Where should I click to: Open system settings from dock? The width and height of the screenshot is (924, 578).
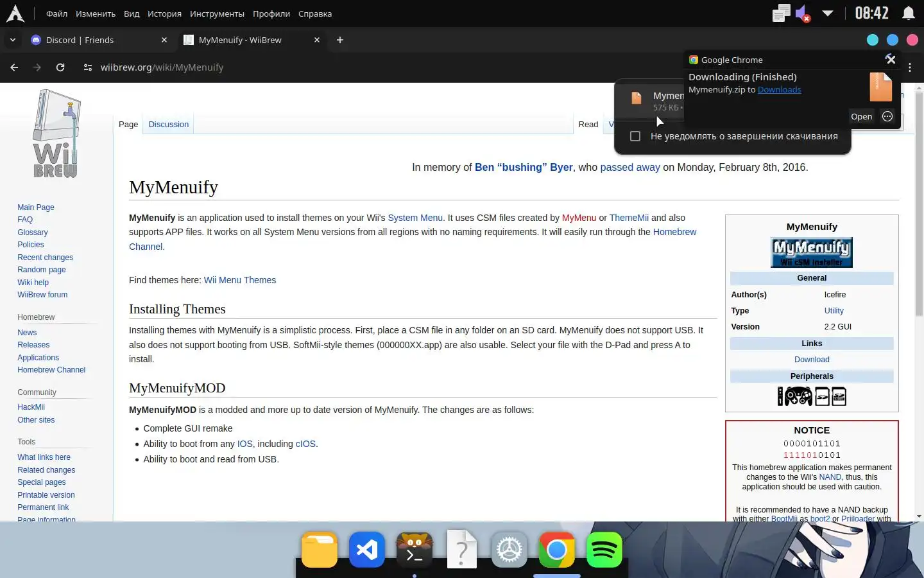509,550
